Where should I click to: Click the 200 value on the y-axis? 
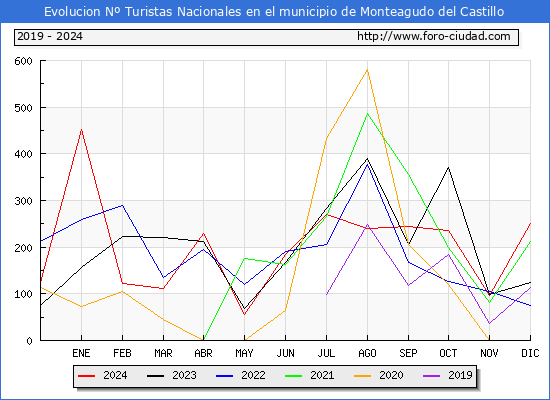(24, 248)
